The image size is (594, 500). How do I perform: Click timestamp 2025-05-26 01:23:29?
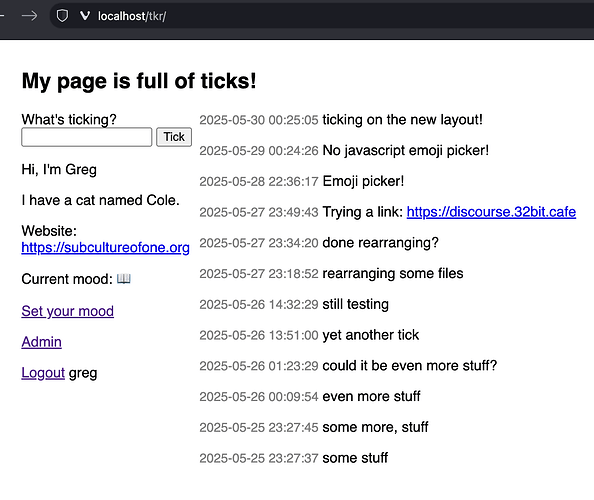(259, 366)
